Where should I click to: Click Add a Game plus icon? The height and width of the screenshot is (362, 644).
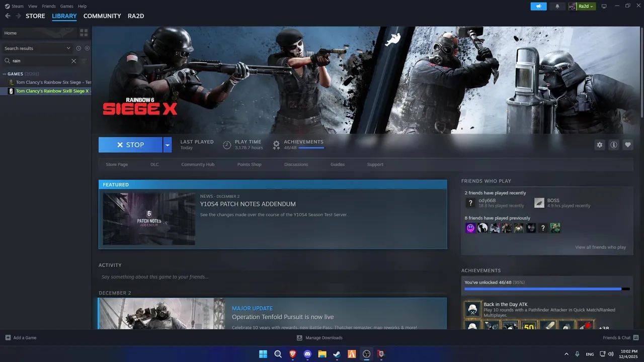tap(8, 338)
